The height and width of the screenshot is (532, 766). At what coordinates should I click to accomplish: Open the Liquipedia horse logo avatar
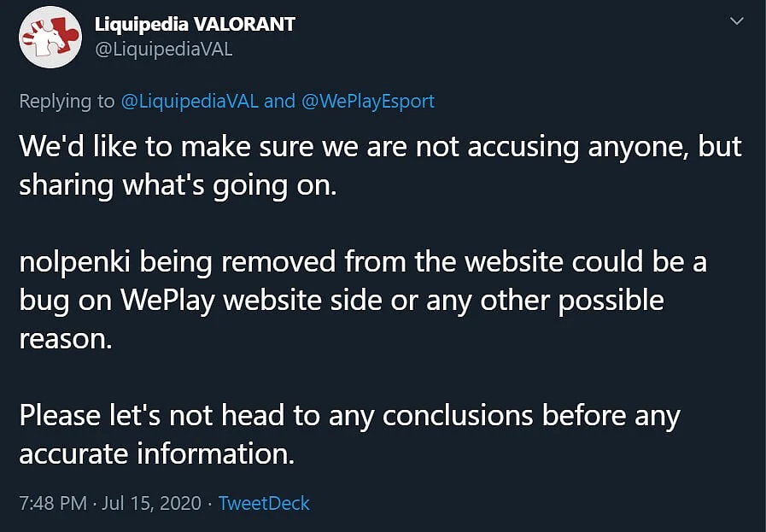[x=50, y=37]
